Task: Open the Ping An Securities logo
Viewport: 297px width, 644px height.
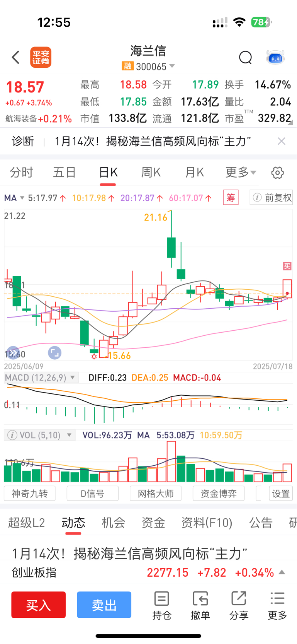Action: pyautogui.click(x=41, y=58)
